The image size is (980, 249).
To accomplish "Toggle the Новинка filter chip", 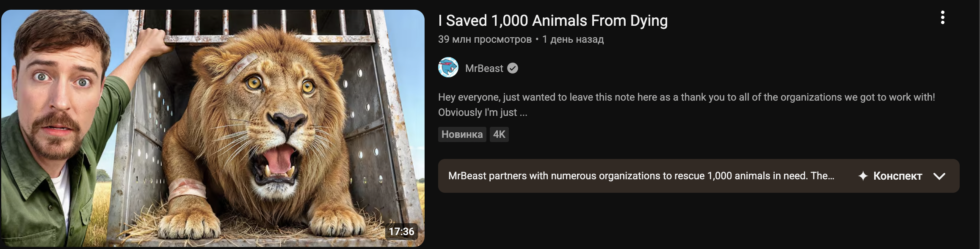I will tap(461, 134).
